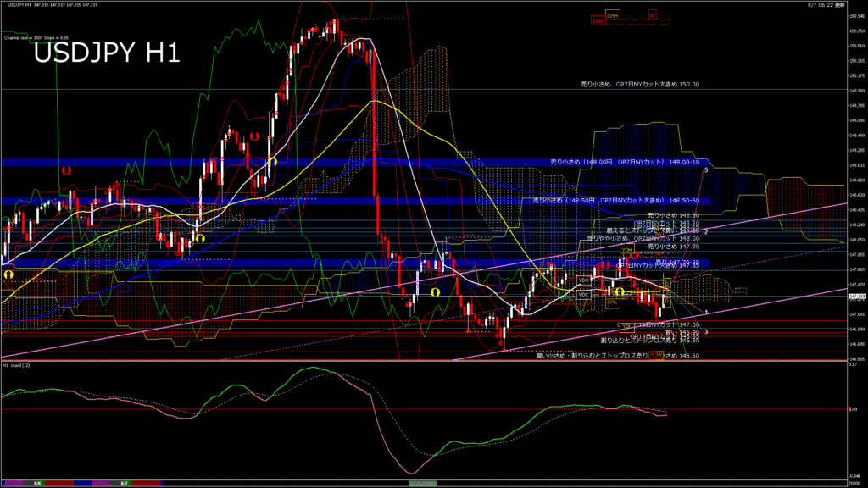Select the 148.50-60 sell zone annotation
The width and height of the screenshot is (868, 488).
tap(616, 200)
